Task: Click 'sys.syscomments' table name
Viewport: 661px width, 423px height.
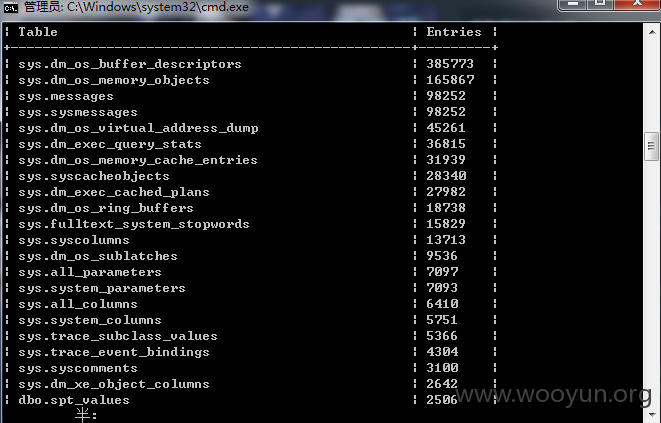Action: click(x=78, y=369)
